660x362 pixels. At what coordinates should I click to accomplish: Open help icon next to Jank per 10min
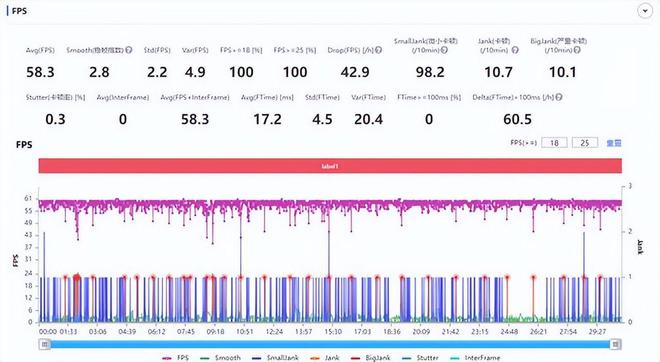click(x=515, y=50)
